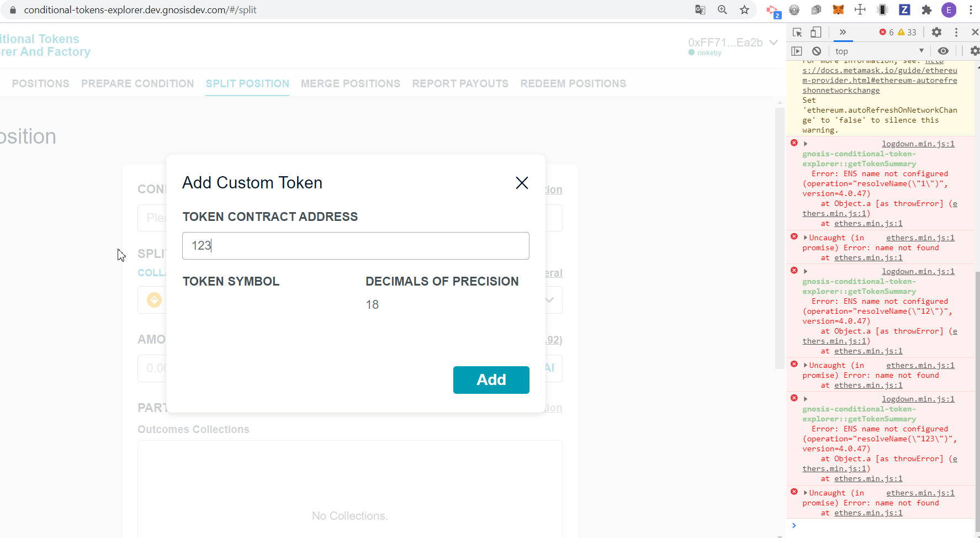Click the console prompt input line
Screen dimensions: 980x538
click(883, 525)
